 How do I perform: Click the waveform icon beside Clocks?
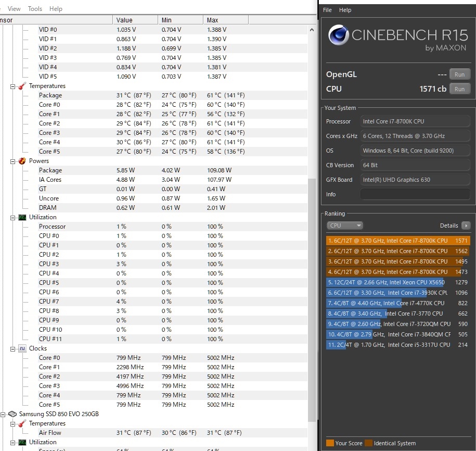pos(22,348)
